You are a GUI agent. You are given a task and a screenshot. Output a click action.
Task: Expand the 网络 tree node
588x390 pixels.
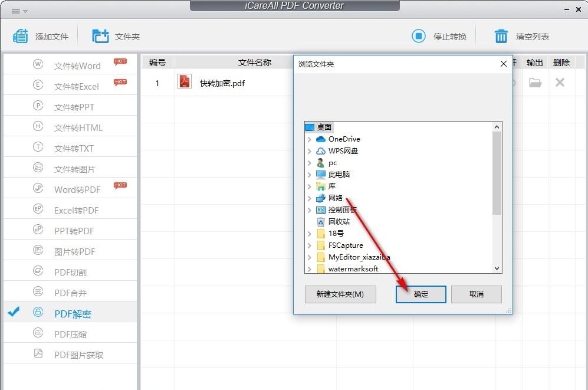(310, 198)
